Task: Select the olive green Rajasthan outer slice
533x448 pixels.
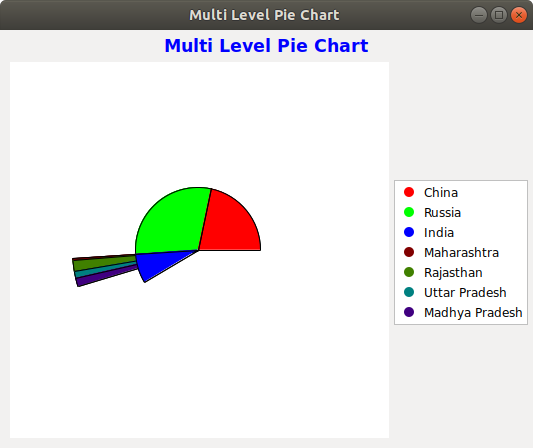Action: [104, 262]
